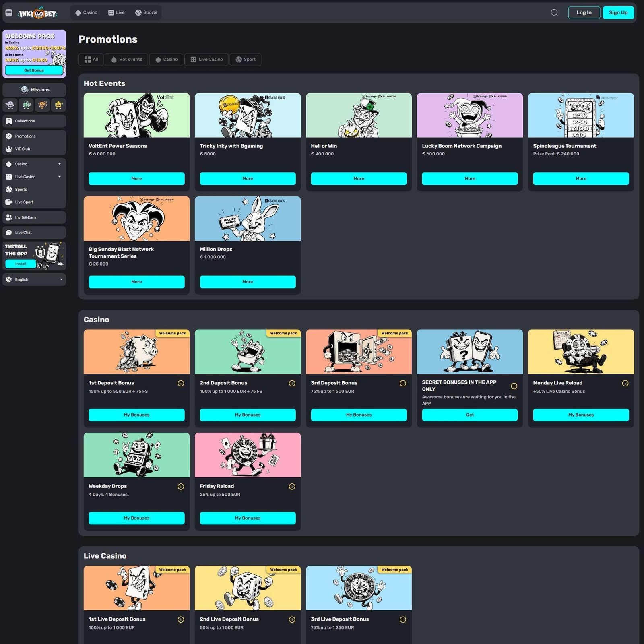Open Live Chat in the sidebar

tap(34, 233)
